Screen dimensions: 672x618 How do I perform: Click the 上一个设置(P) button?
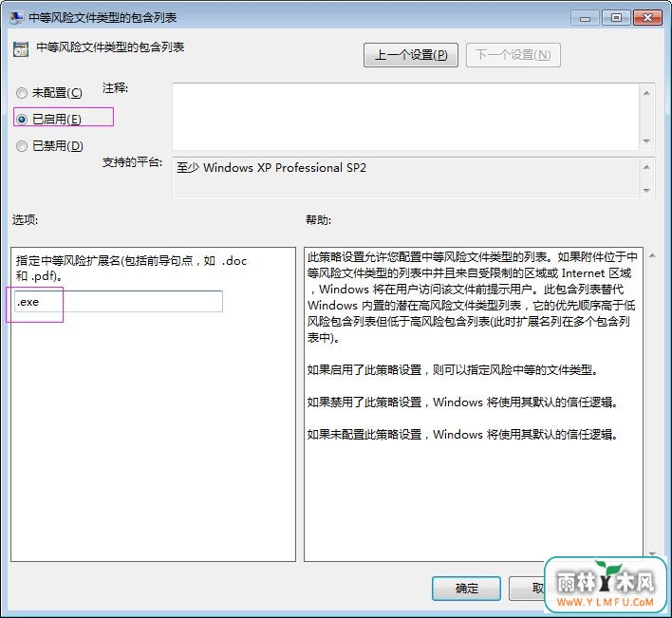(x=411, y=55)
